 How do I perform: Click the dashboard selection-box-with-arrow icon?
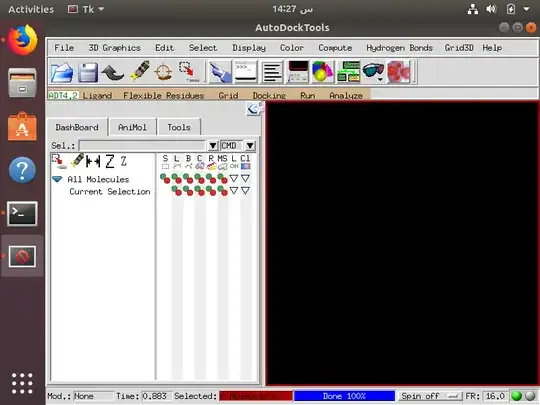(59, 162)
